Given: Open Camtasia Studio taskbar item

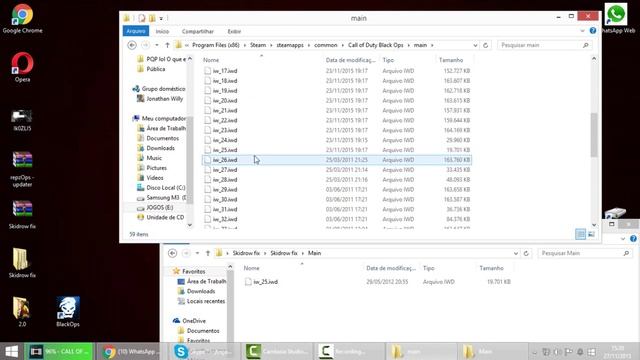Looking at the screenshot, I should 278,351.
